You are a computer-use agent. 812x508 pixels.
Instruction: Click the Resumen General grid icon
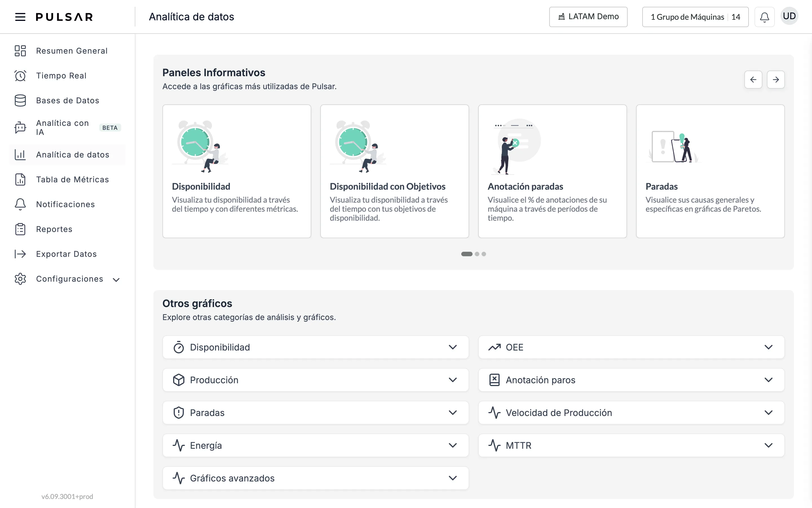point(20,51)
